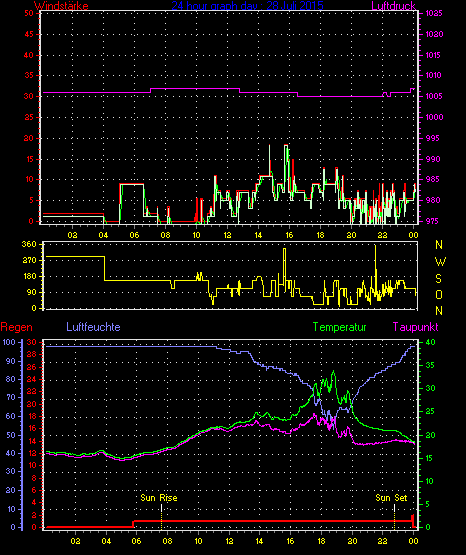Click the 40 temperature axis value
466x555 pixels.
(x=430, y=342)
